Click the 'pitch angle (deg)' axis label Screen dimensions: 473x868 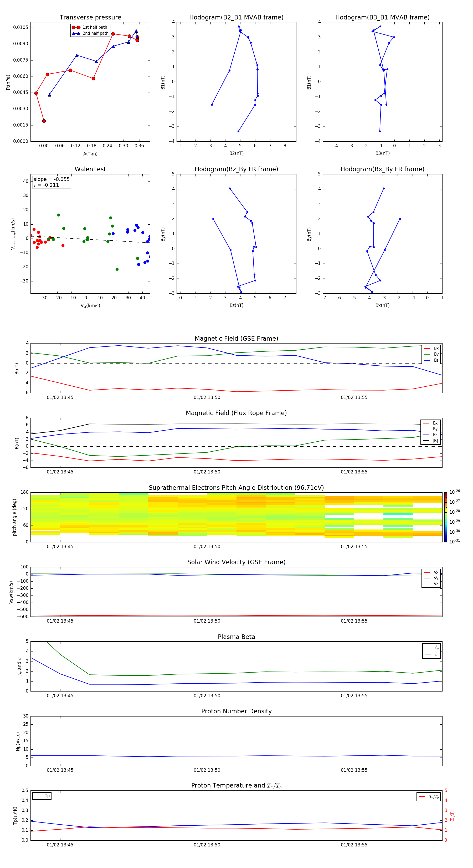(x=14, y=517)
